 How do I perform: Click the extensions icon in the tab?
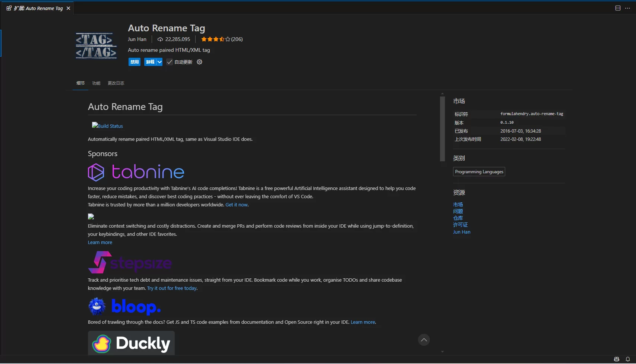tap(9, 8)
